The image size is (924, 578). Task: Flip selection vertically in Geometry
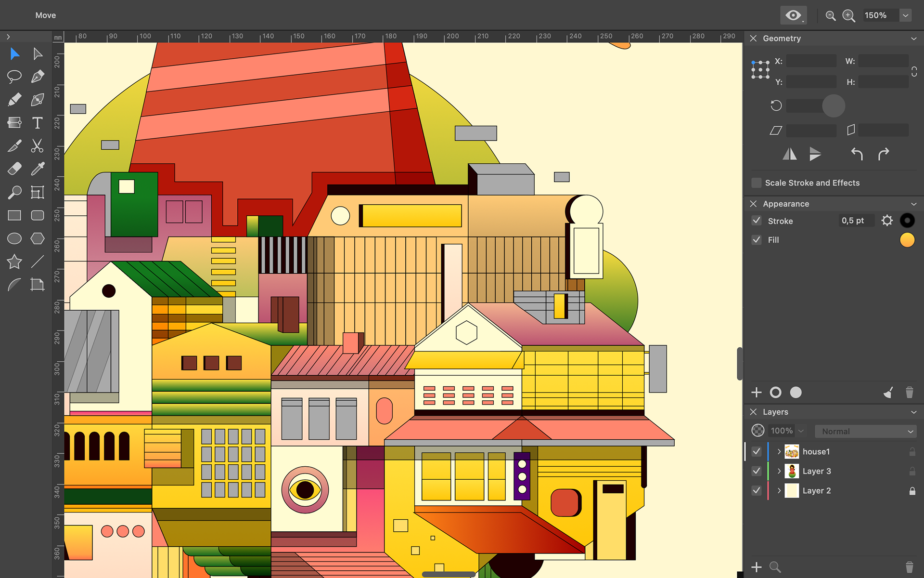815,154
